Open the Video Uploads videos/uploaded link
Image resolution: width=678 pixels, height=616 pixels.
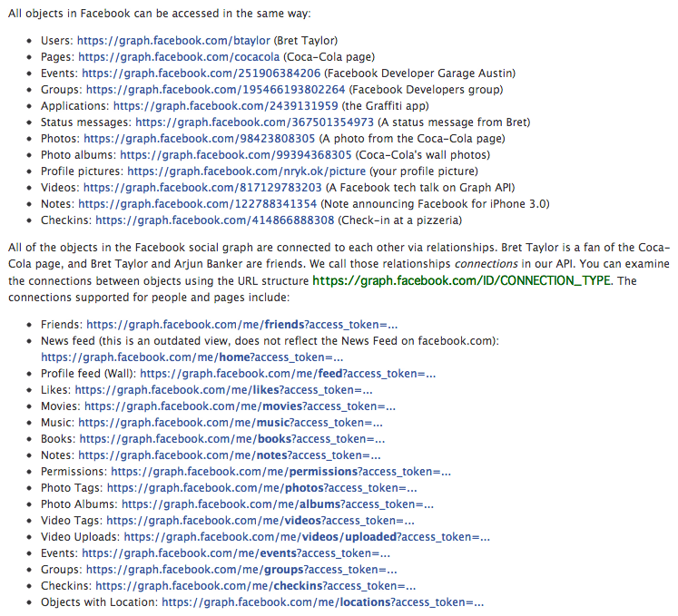coord(307,537)
